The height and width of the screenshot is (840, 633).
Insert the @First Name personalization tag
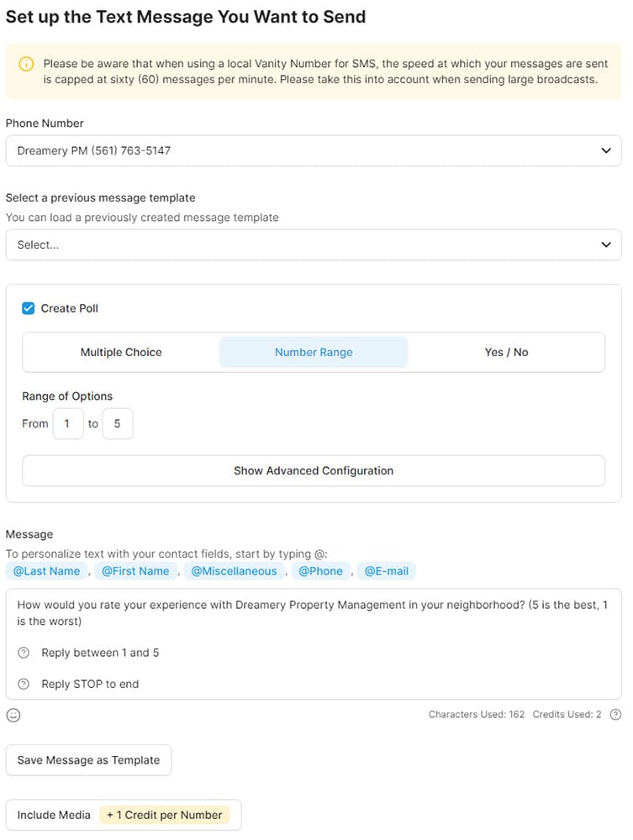[135, 571]
